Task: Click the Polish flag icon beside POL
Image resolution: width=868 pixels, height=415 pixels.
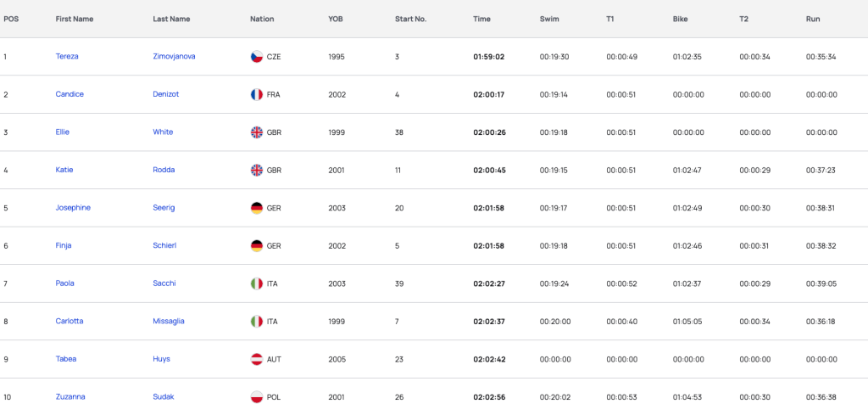Action: tap(256, 396)
